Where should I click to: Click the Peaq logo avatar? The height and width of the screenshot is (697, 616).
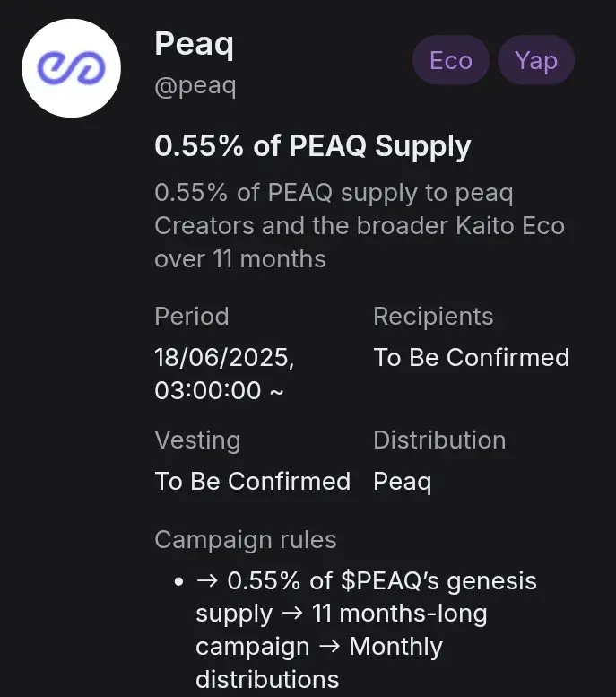pyautogui.click(x=71, y=67)
